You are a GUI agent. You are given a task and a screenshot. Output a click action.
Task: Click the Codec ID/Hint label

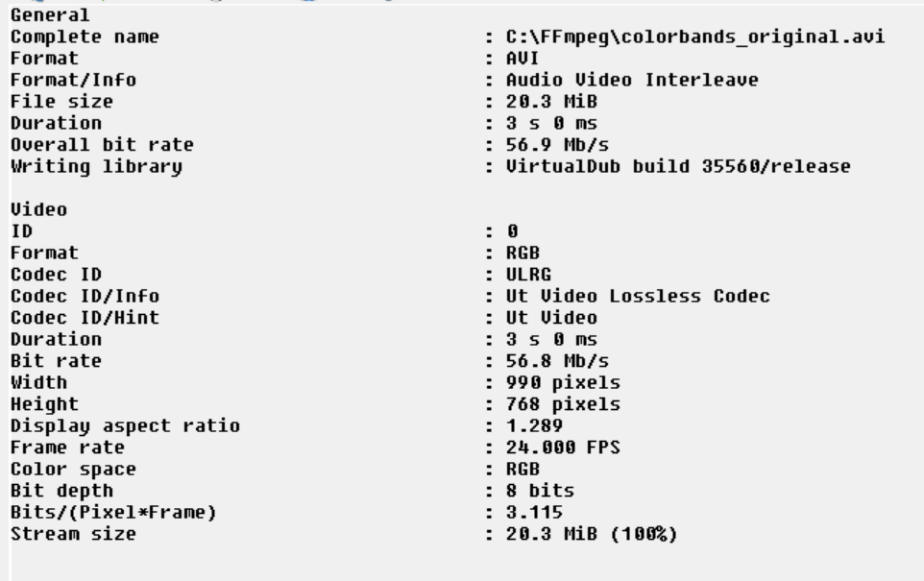tap(85, 318)
